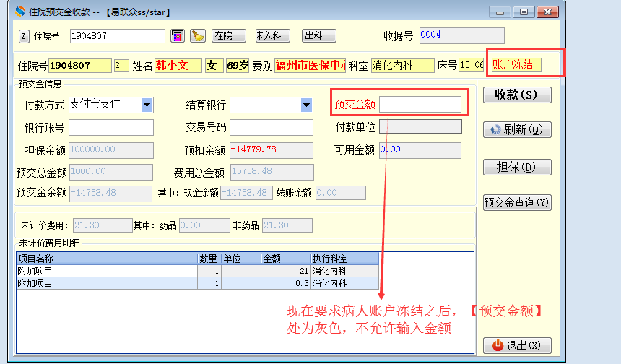Click the 执行科室 column header
The width and height of the screenshot is (621, 364).
(344, 259)
